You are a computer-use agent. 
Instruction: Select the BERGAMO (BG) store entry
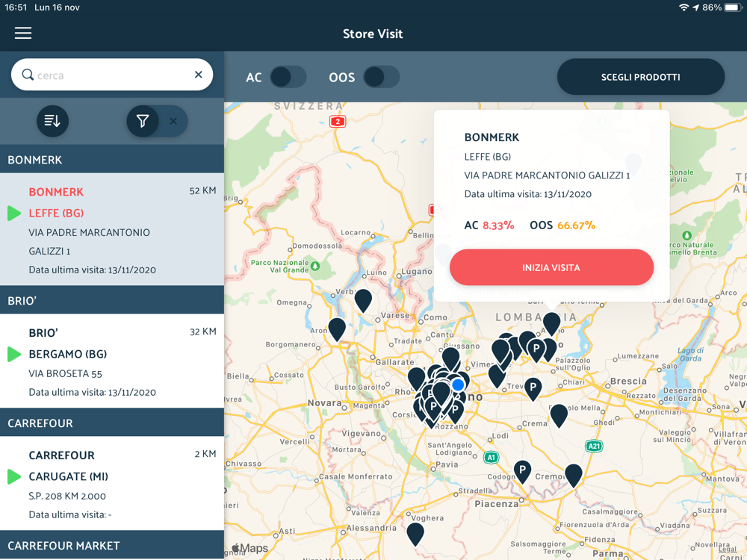pos(68,354)
